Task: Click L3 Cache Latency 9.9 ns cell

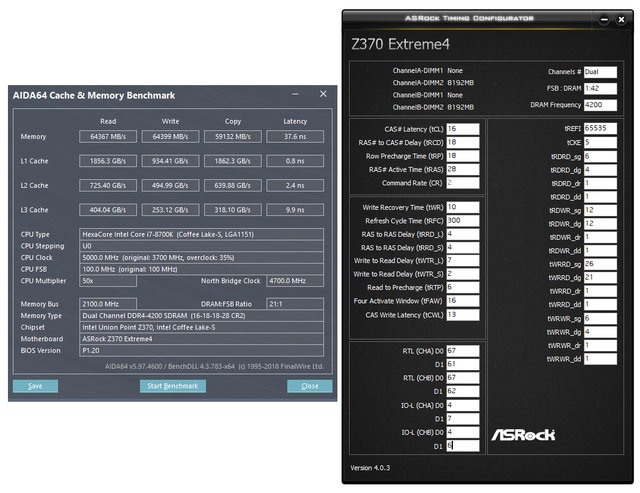Action: click(x=295, y=210)
